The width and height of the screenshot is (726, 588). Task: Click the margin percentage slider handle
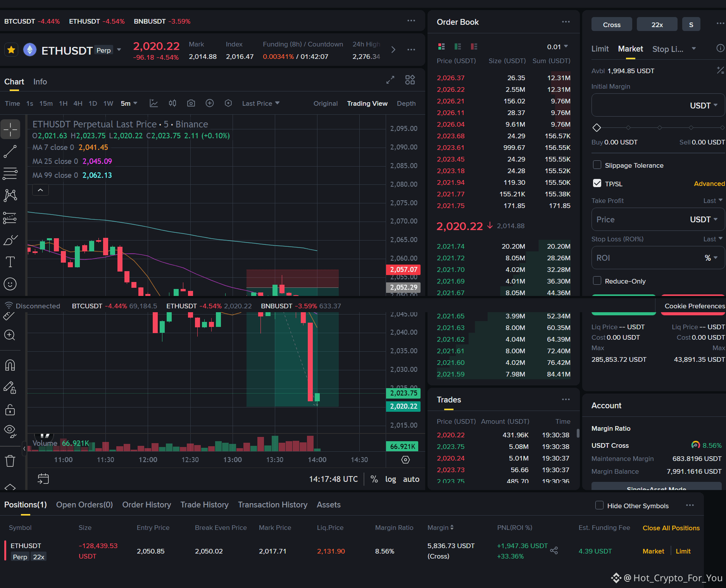coord(597,127)
